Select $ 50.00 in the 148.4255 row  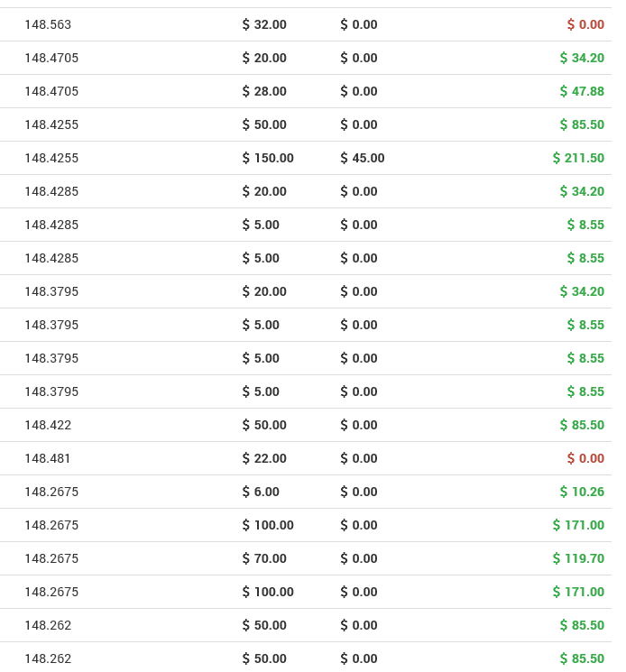click(264, 124)
